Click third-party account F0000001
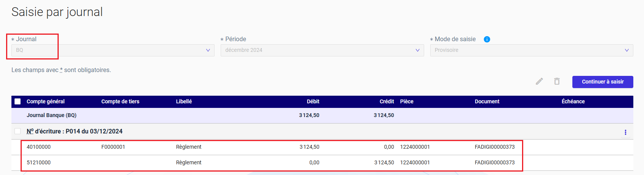The height and width of the screenshot is (175, 644). [113, 147]
